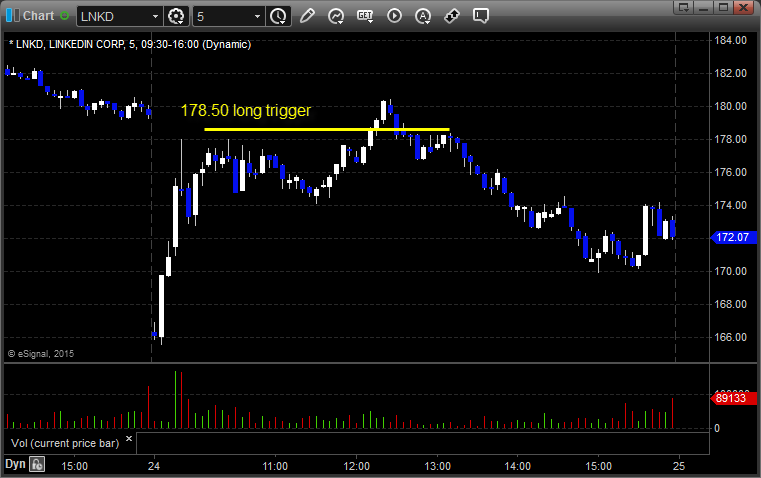Click the red 89133 volume marker
The height and width of the screenshot is (478, 761).
tap(733, 398)
